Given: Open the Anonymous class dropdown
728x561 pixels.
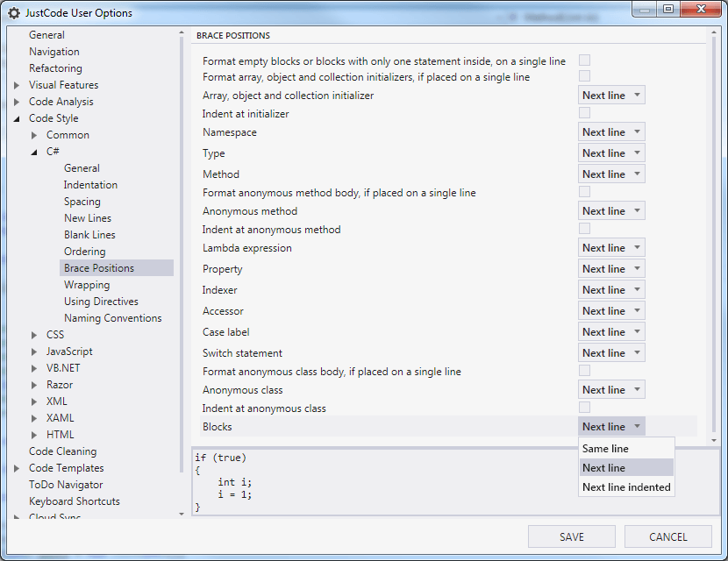Looking at the screenshot, I should pos(611,390).
